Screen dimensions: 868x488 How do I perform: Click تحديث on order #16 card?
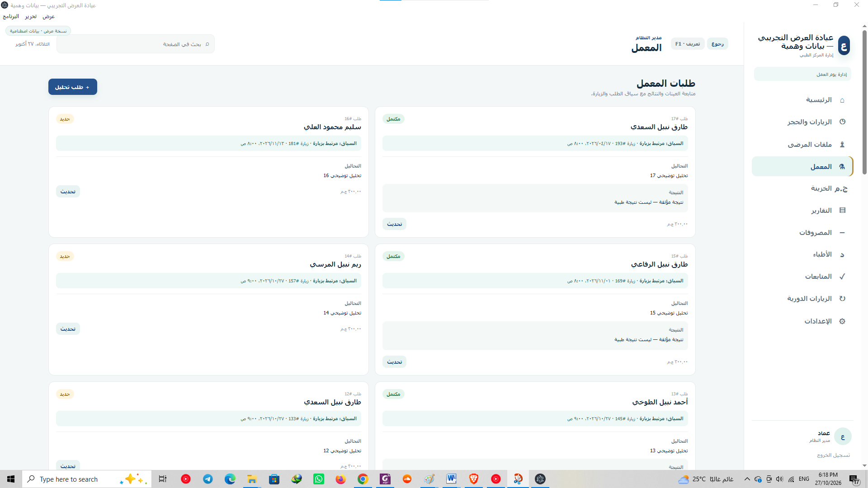tap(68, 192)
